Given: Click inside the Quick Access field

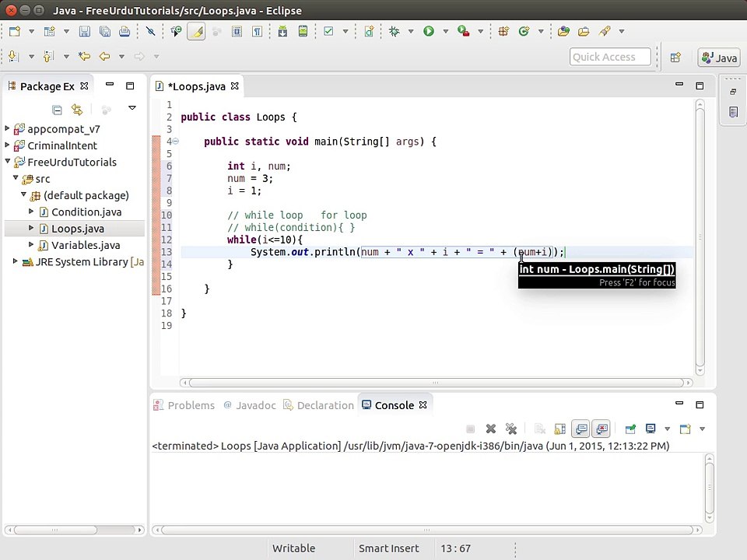Looking at the screenshot, I should pos(610,57).
